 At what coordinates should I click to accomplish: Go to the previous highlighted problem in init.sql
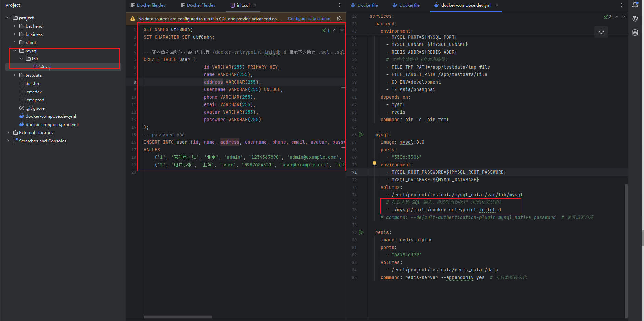click(x=335, y=30)
